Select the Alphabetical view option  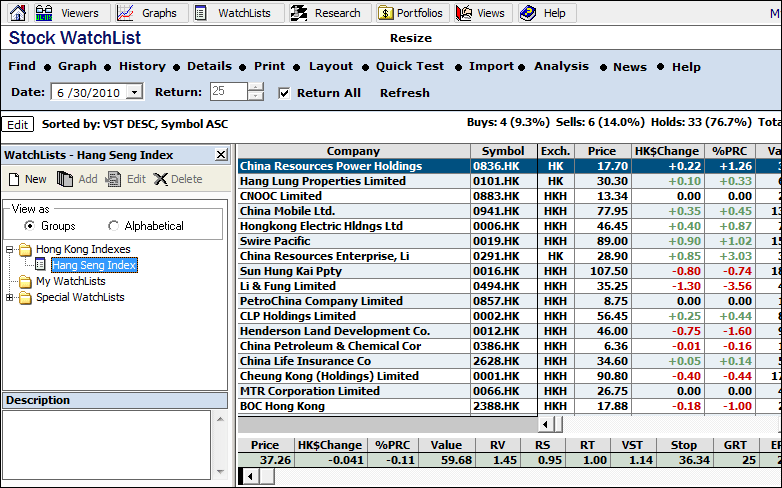[x=113, y=226]
